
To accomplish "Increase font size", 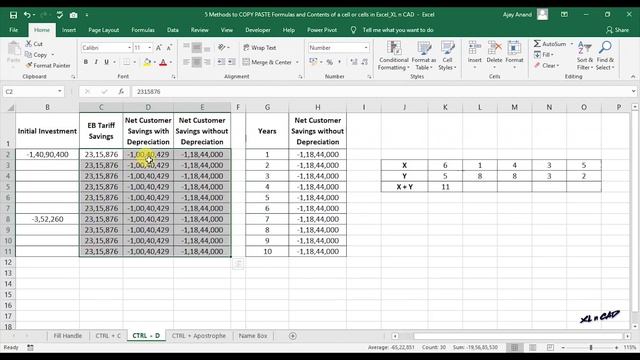I will 159,48.
